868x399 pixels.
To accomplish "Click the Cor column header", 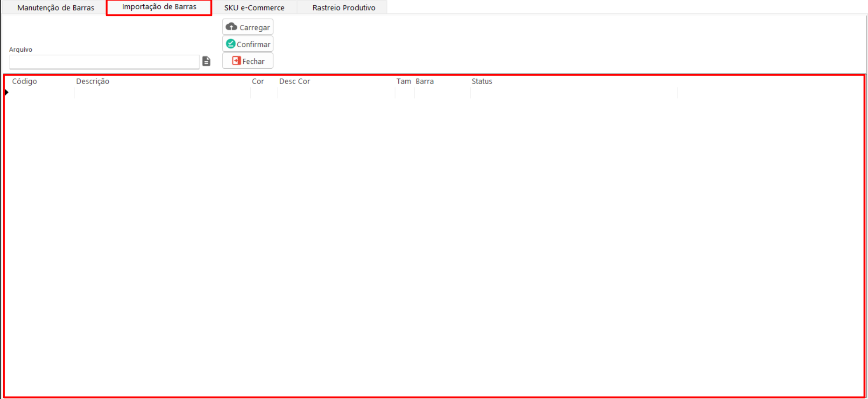I will 258,81.
